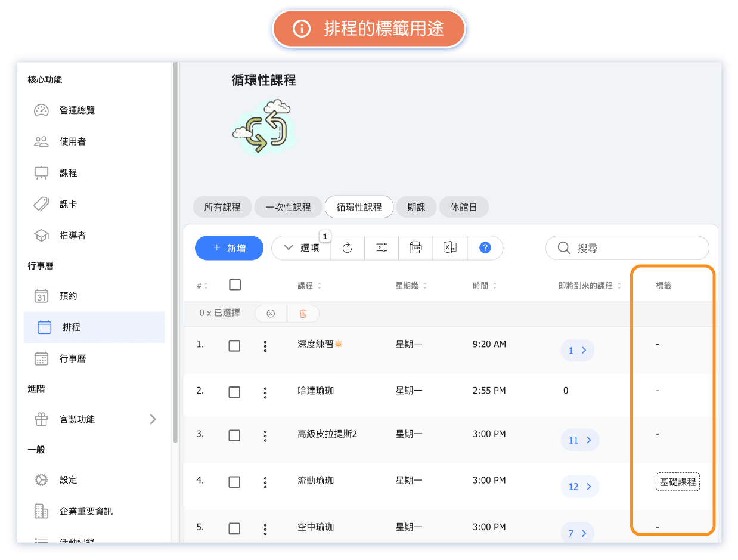Export the list with the CSV icon

click(415, 248)
